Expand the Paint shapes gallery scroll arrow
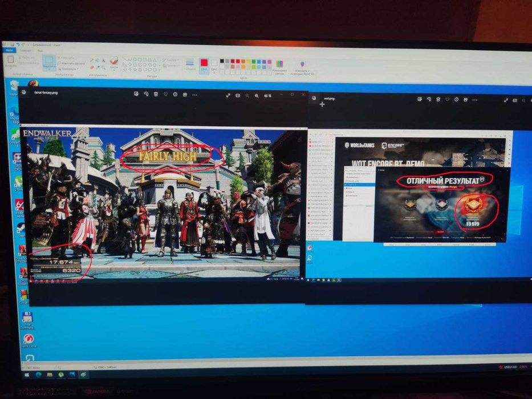 click(x=159, y=70)
